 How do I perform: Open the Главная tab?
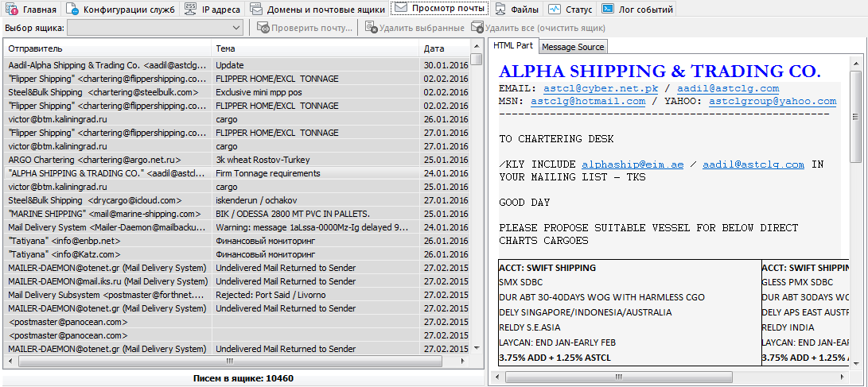[x=31, y=9]
